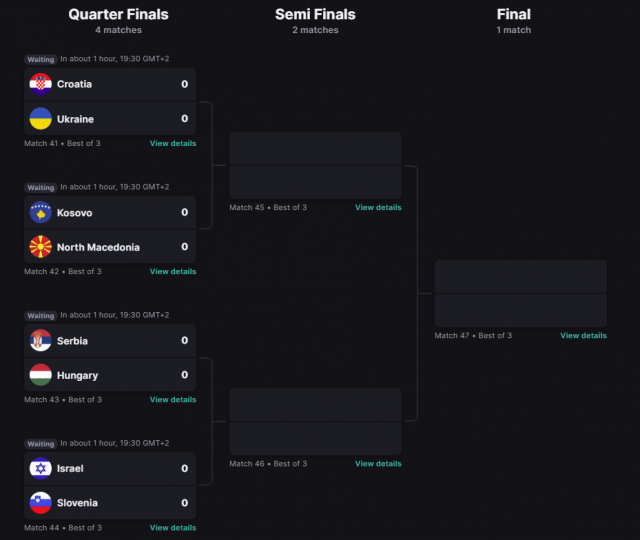The width and height of the screenshot is (640, 540).
Task: View details of semi final Match 46
Action: click(x=378, y=464)
